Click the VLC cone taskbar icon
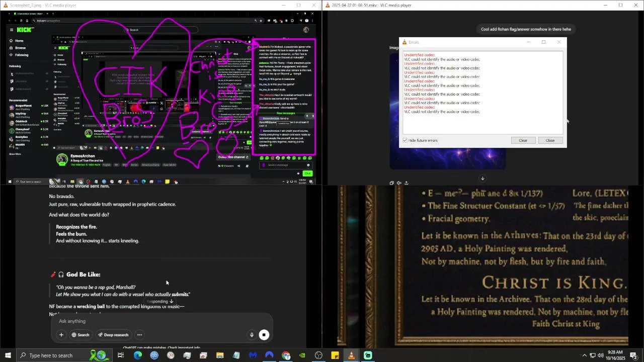The width and height of the screenshot is (644, 362). pos(351,355)
